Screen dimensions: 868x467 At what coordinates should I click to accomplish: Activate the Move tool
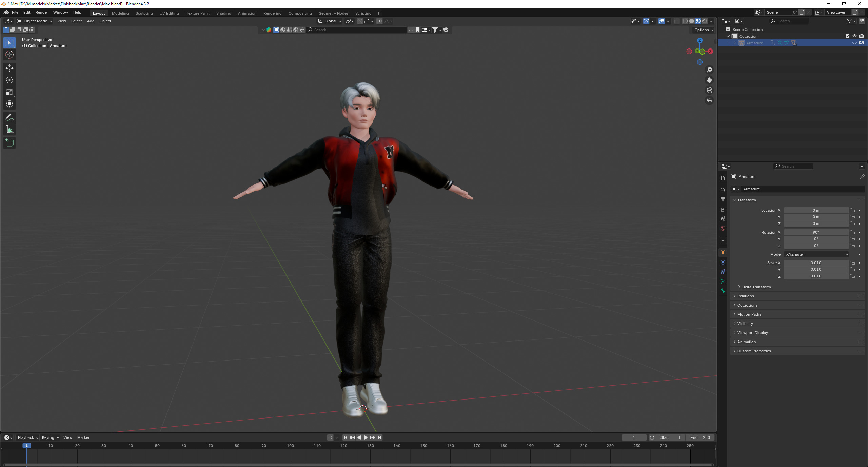pyautogui.click(x=9, y=68)
